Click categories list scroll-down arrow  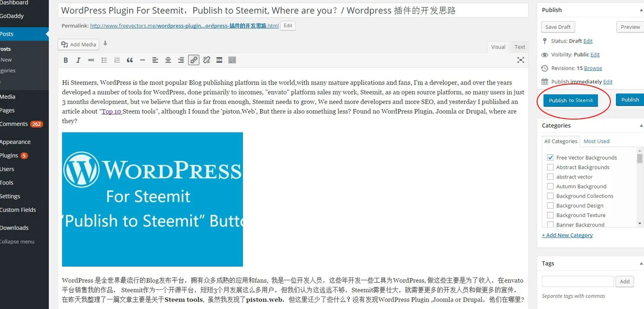[x=640, y=223]
